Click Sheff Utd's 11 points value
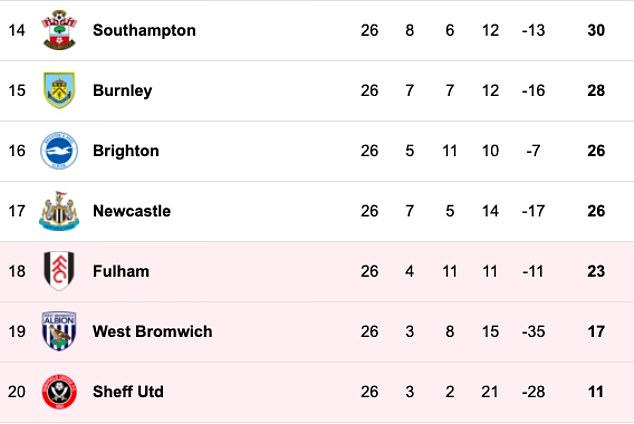 coord(596,392)
